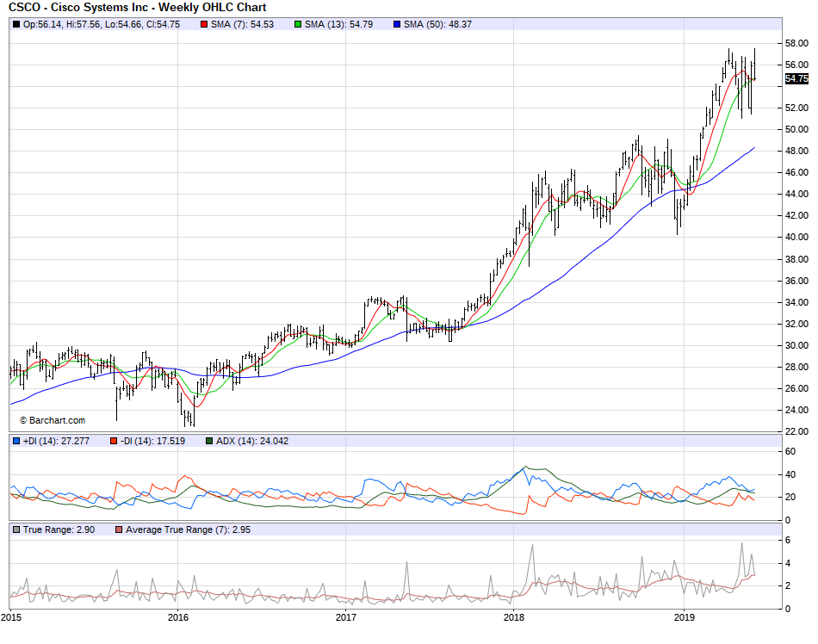Screen dimensions: 818x644
Task: Select the -DI (14) red legend marker
Action: pyautogui.click(x=113, y=441)
